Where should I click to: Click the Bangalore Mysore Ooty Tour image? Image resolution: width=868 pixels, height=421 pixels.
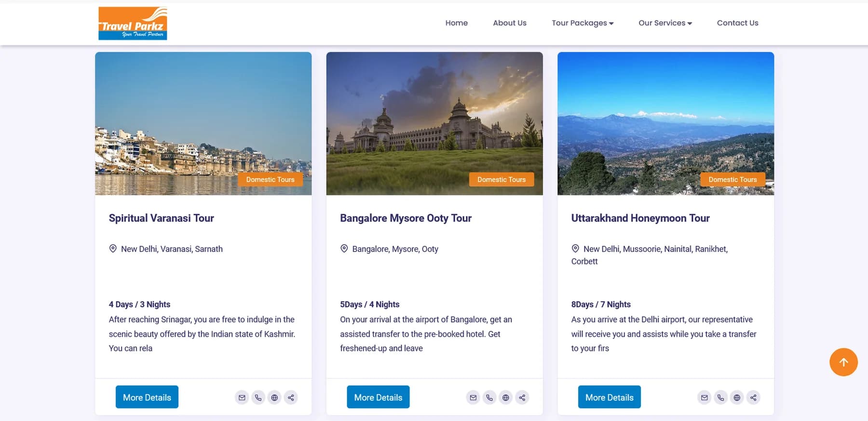434,123
